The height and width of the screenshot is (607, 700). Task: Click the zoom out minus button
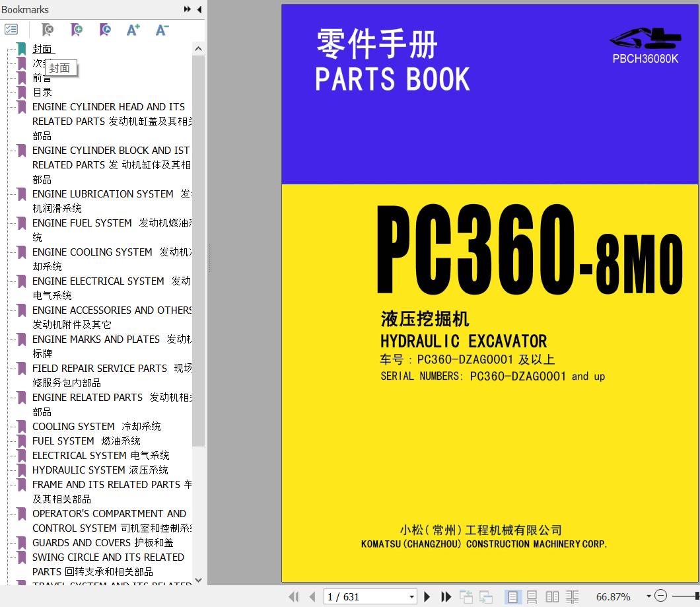click(x=661, y=596)
